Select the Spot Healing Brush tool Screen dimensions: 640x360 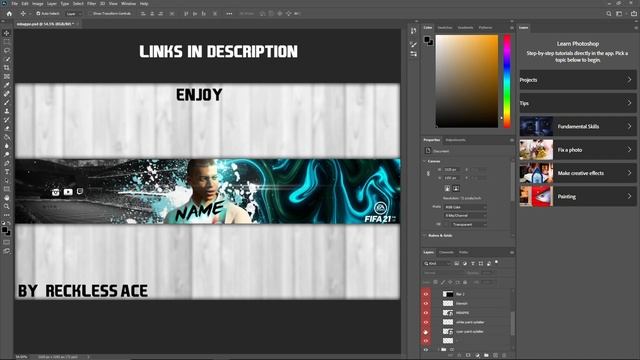click(x=7, y=94)
